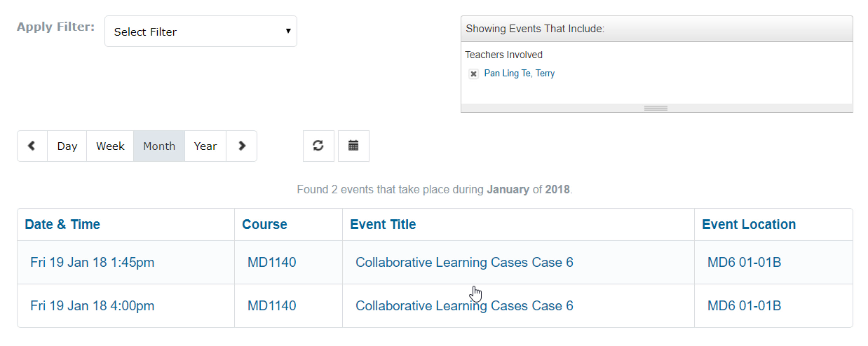Go to the previous month arrow
868x346 pixels.
point(32,146)
